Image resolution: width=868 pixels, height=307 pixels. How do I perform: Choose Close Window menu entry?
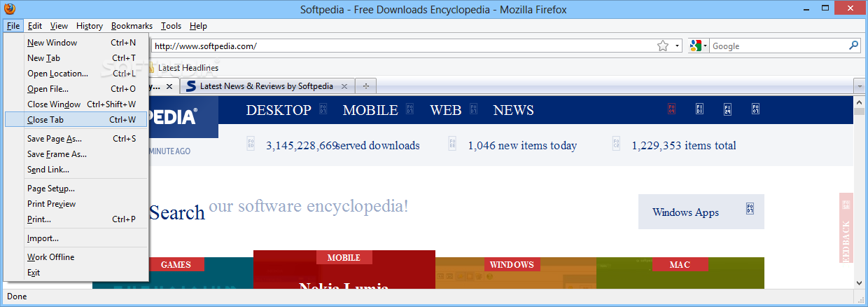[76, 104]
